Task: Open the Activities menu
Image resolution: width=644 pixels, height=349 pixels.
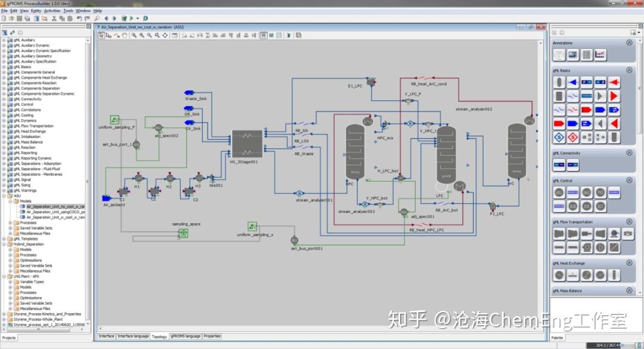Action: tap(52, 11)
